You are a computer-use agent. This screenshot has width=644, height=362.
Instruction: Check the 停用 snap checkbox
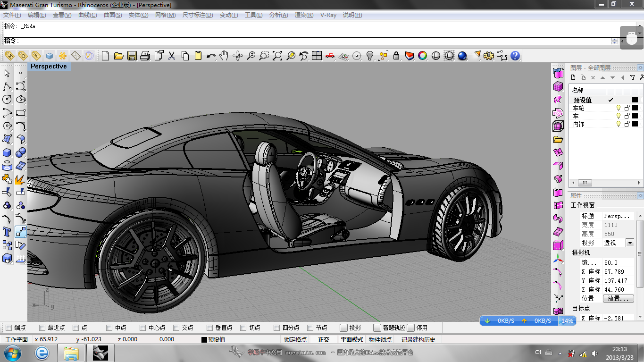[x=410, y=328]
